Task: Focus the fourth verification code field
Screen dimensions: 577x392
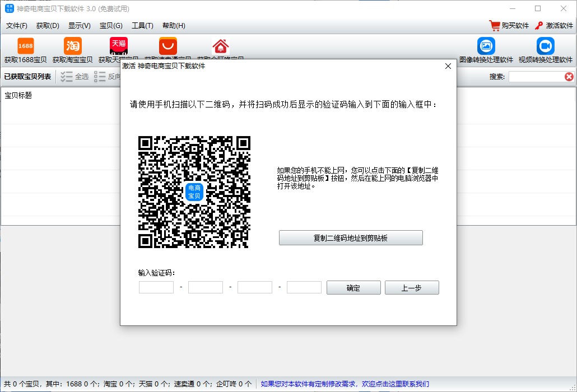Action: coord(304,287)
